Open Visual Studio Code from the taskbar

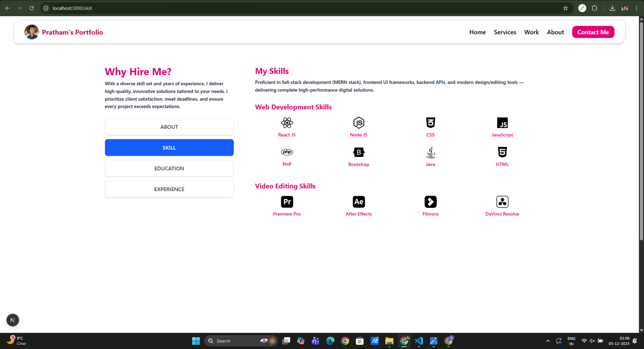pyautogui.click(x=419, y=341)
